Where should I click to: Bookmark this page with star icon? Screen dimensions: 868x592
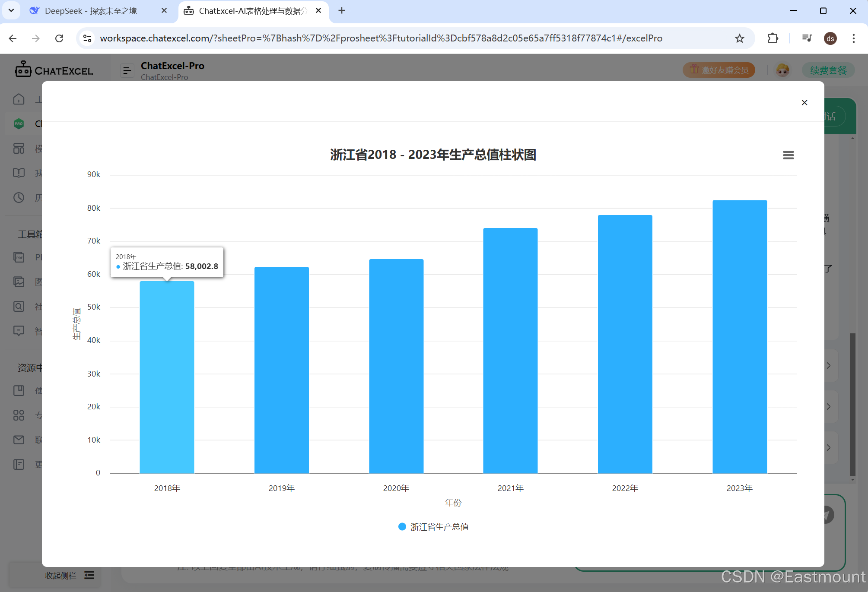(x=739, y=38)
